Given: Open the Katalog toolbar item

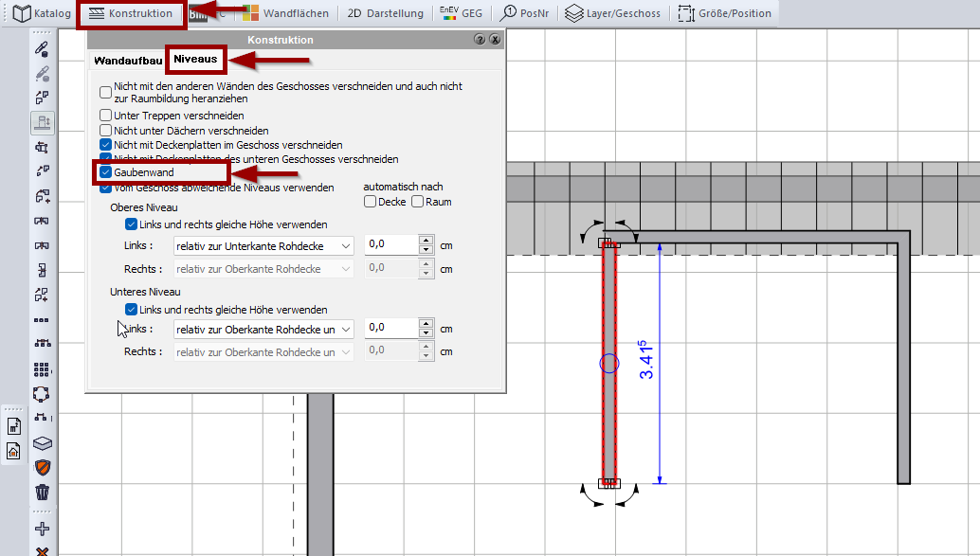Looking at the screenshot, I should pos(40,13).
